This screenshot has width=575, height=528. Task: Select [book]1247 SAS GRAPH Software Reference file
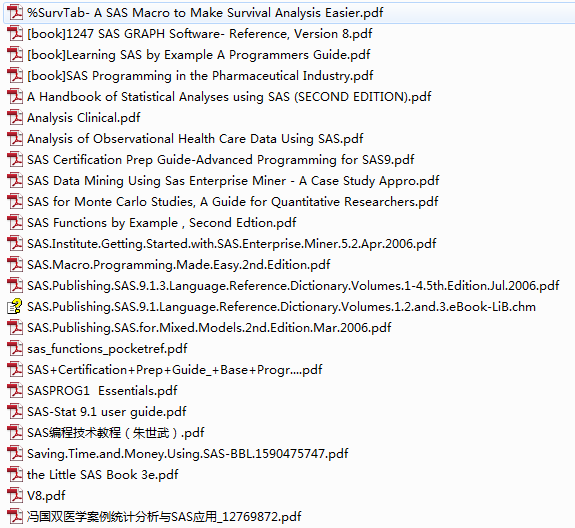(200, 34)
